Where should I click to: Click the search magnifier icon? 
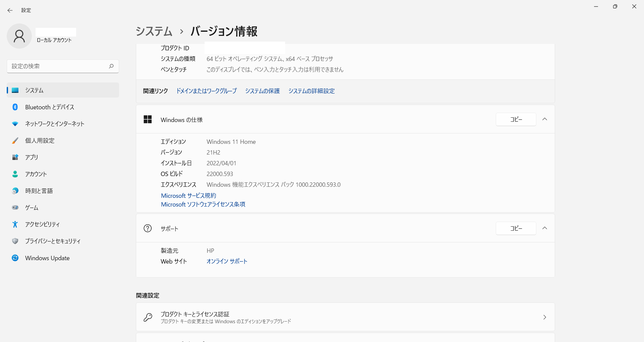click(x=111, y=66)
